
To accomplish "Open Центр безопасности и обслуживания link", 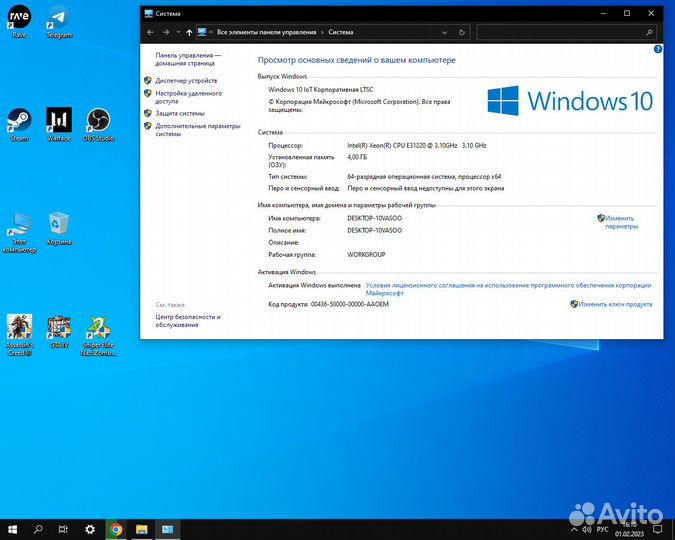I will tap(188, 320).
